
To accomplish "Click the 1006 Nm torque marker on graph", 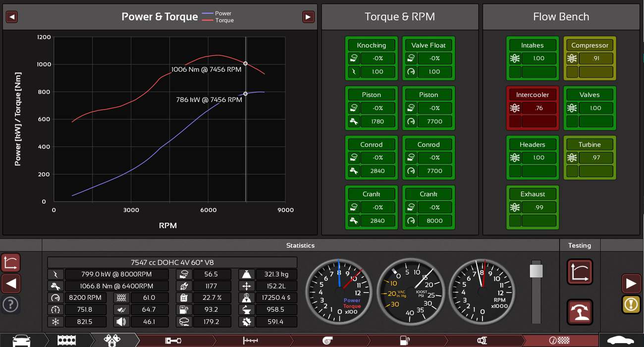I will 245,63.
